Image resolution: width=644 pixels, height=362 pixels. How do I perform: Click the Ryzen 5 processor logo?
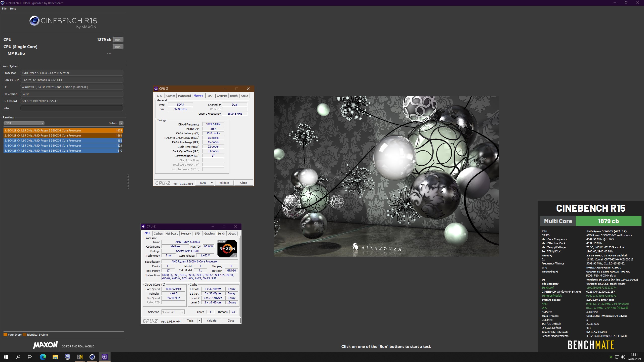pyautogui.click(x=227, y=248)
